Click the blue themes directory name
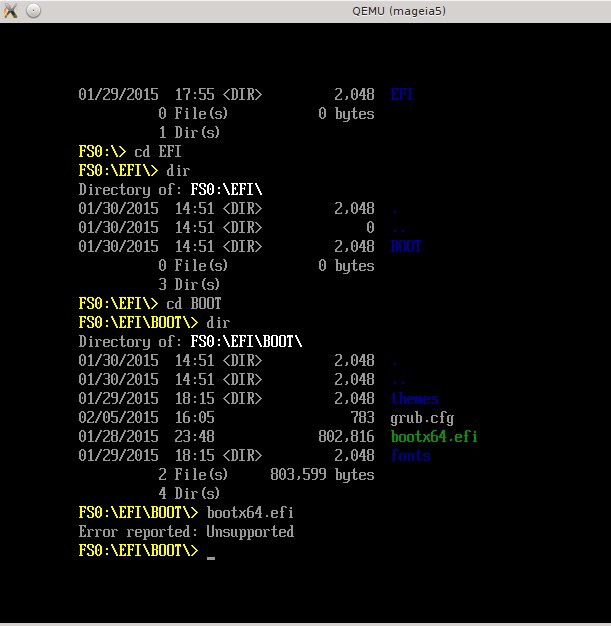Image resolution: width=611 pixels, height=626 pixels. [414, 399]
